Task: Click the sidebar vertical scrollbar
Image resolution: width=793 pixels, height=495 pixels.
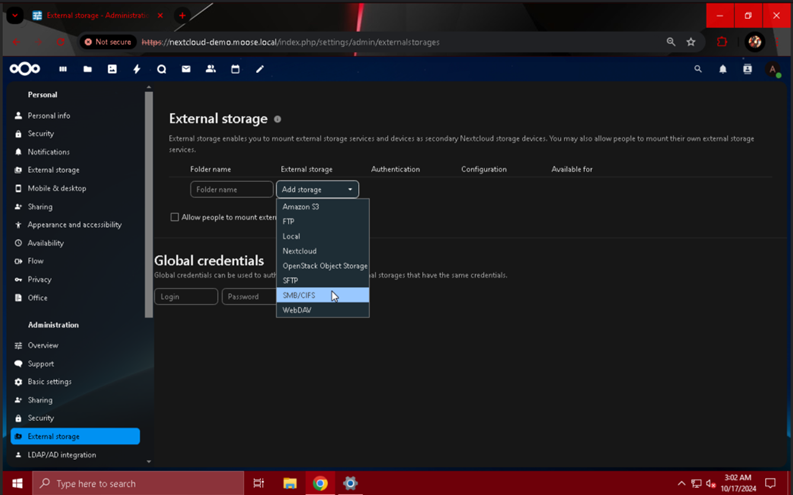Action: (149, 205)
